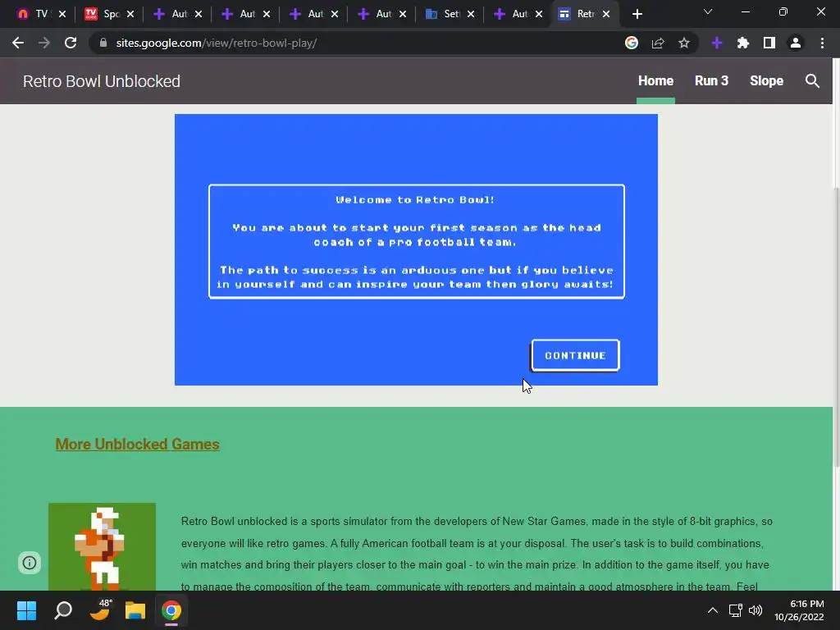The width and height of the screenshot is (840, 630).
Task: Toggle the browser side panel icon
Action: pos(769,43)
